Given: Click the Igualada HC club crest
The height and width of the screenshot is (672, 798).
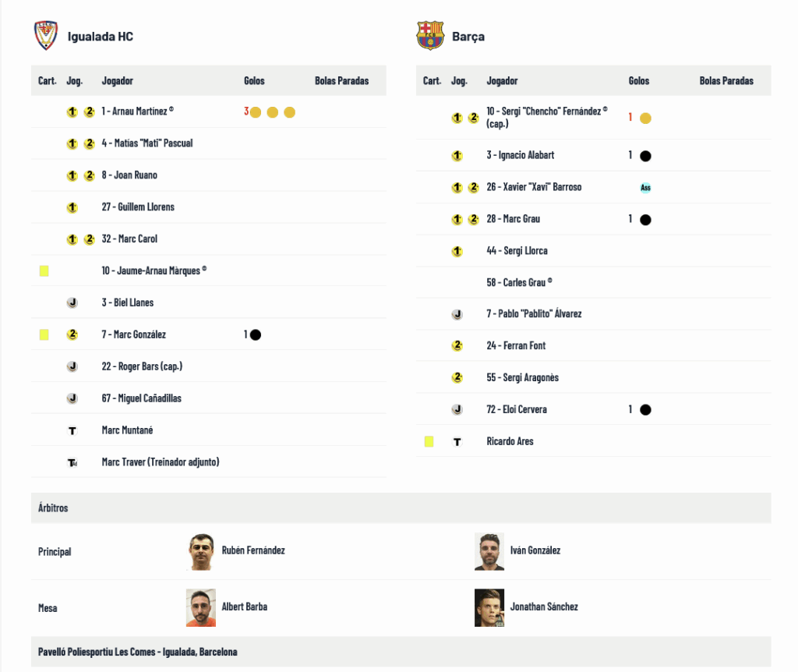Looking at the screenshot, I should point(46,36).
